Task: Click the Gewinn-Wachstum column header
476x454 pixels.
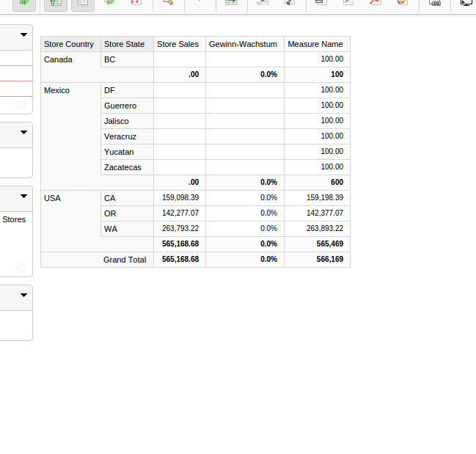Action: (245, 44)
